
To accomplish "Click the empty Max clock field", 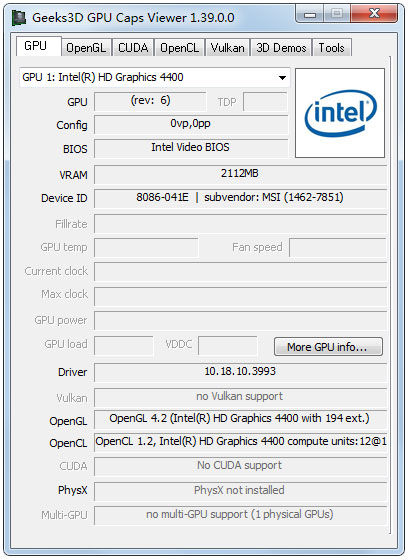I will point(240,296).
